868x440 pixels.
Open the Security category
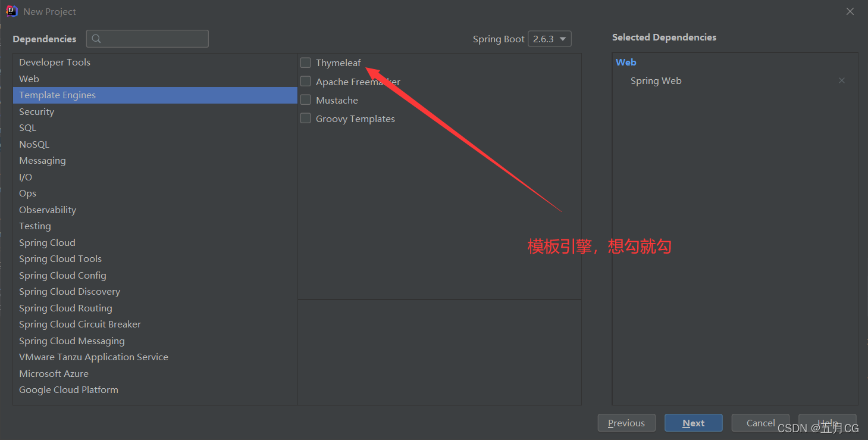pos(155,111)
